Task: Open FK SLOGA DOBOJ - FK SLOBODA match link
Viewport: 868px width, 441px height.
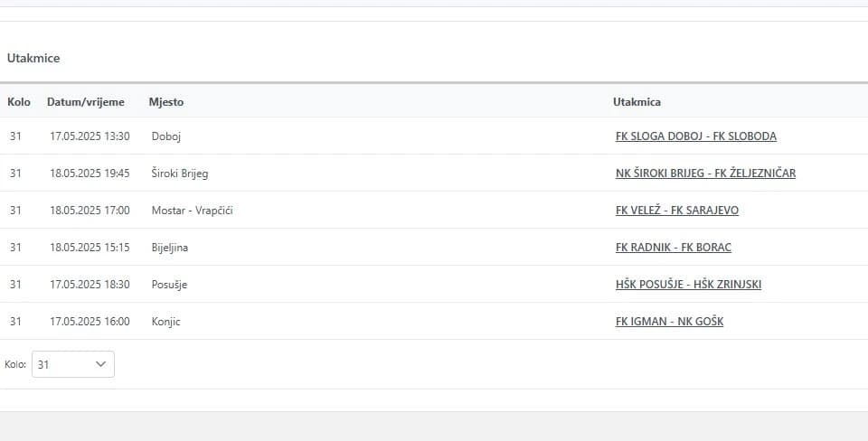Action: tap(696, 136)
